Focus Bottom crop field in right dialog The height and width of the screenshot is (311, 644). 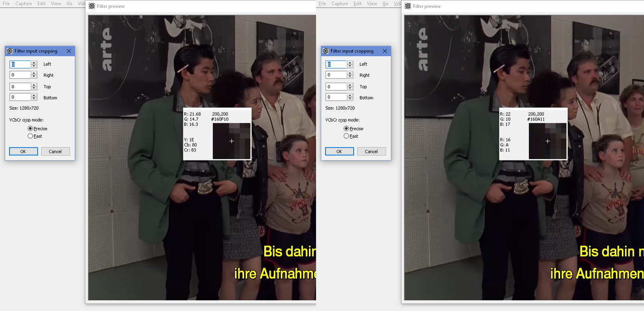point(336,97)
